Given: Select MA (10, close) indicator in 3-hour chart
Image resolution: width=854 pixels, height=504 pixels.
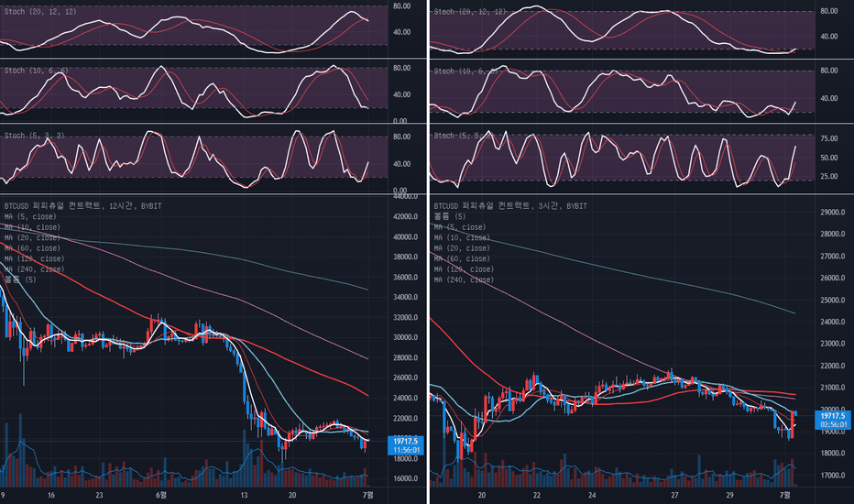Looking at the screenshot, I should tap(462, 237).
